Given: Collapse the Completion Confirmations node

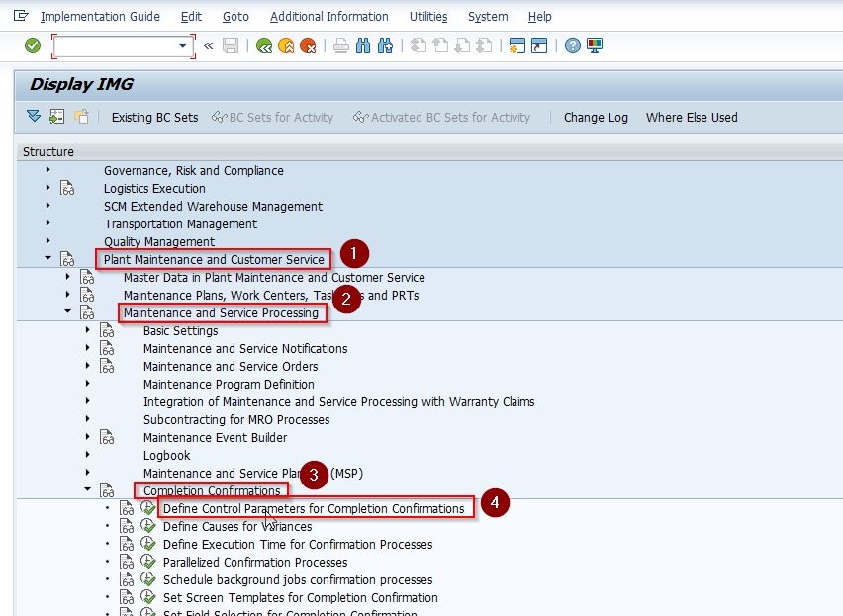Looking at the screenshot, I should pos(88,489).
